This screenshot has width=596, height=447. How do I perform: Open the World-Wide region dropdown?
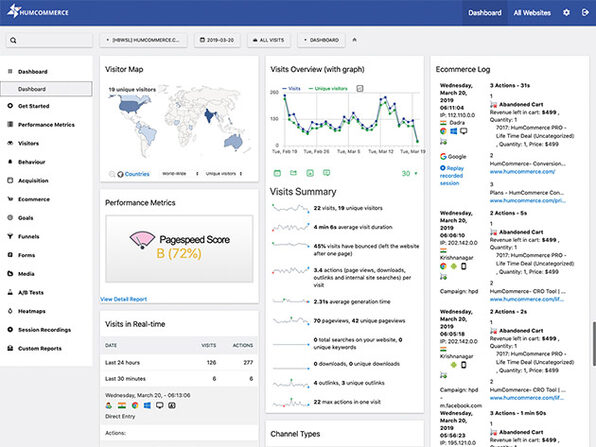[x=180, y=174]
